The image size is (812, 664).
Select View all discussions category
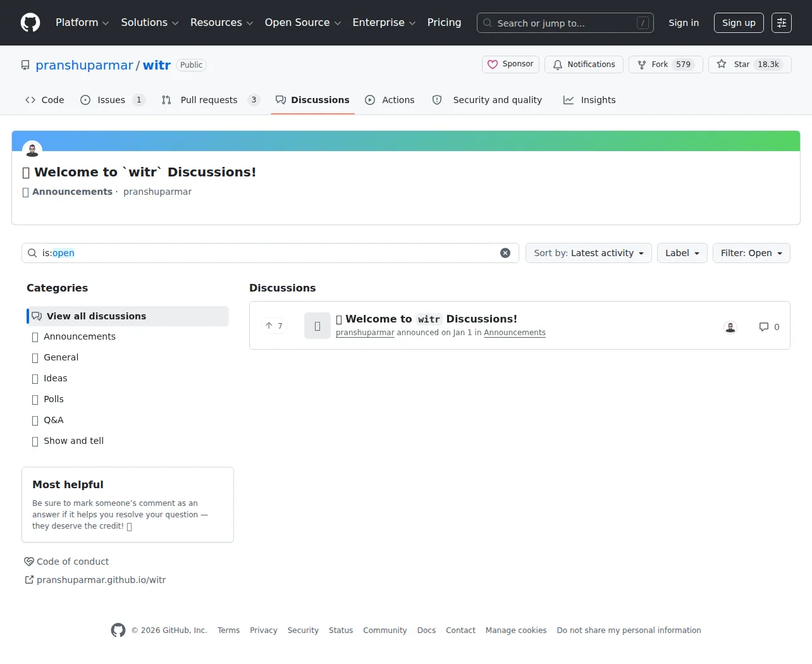click(128, 316)
